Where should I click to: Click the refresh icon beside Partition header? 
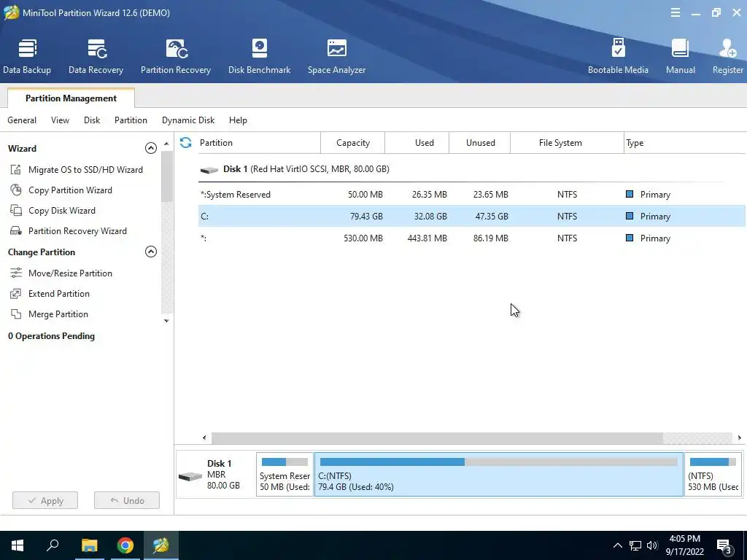coord(186,142)
